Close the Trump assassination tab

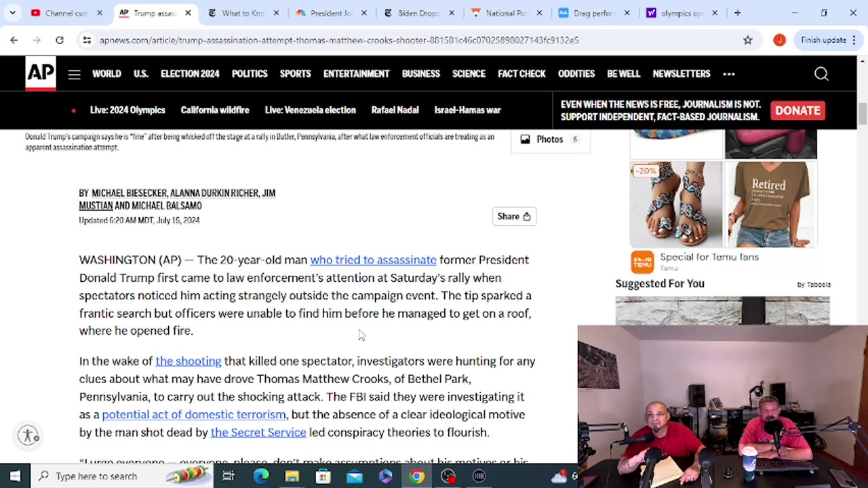point(188,13)
